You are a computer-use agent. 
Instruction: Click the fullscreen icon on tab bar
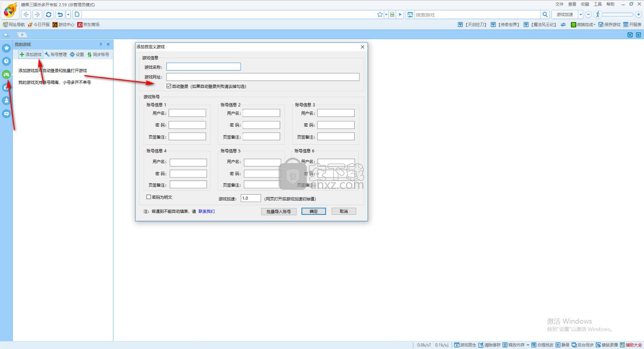[x=630, y=35]
